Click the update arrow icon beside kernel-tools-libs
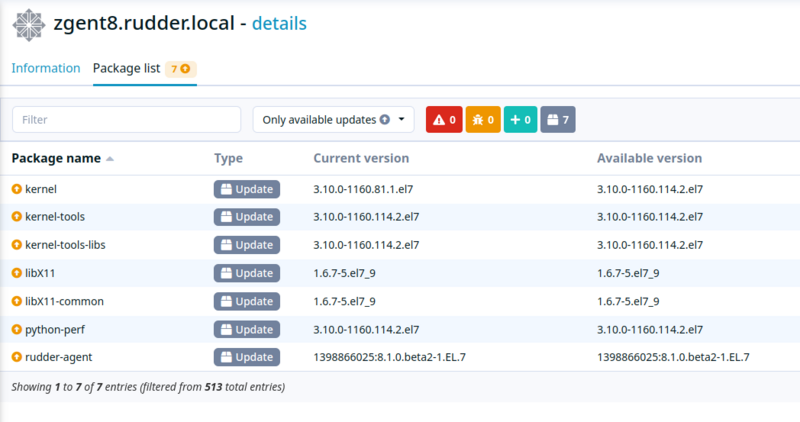 click(17, 244)
